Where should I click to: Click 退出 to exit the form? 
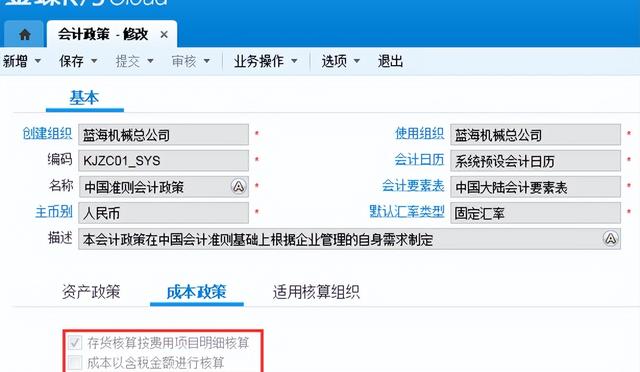390,61
